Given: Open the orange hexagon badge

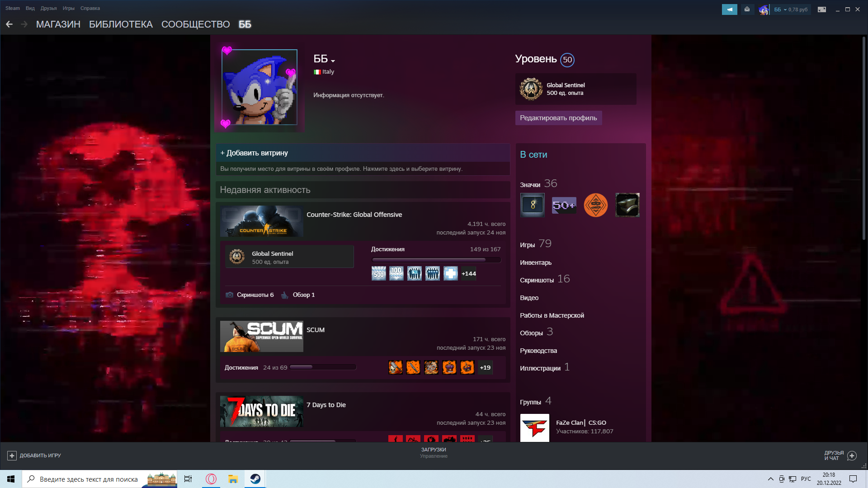Looking at the screenshot, I should point(596,205).
